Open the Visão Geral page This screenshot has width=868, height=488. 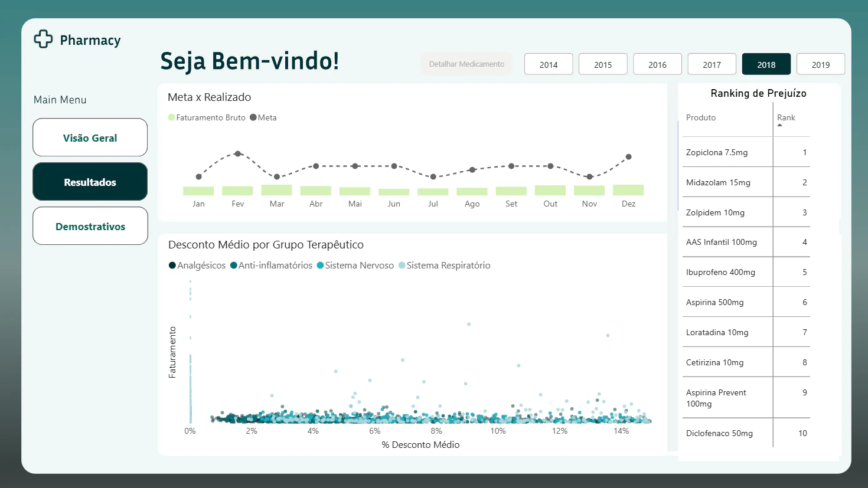[90, 137]
